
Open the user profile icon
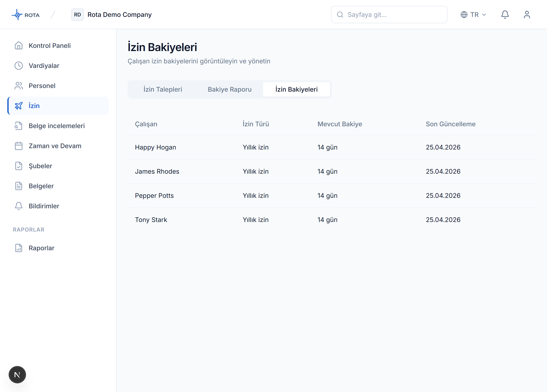[x=527, y=15]
